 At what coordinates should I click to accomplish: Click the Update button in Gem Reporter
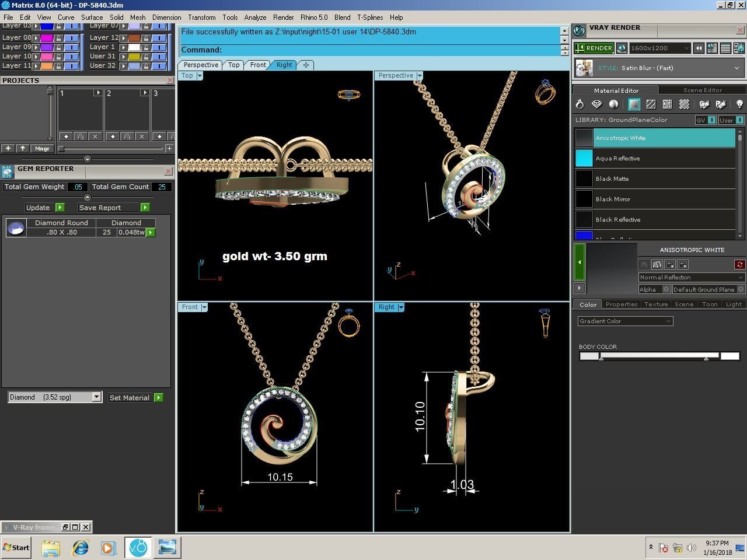point(44,208)
